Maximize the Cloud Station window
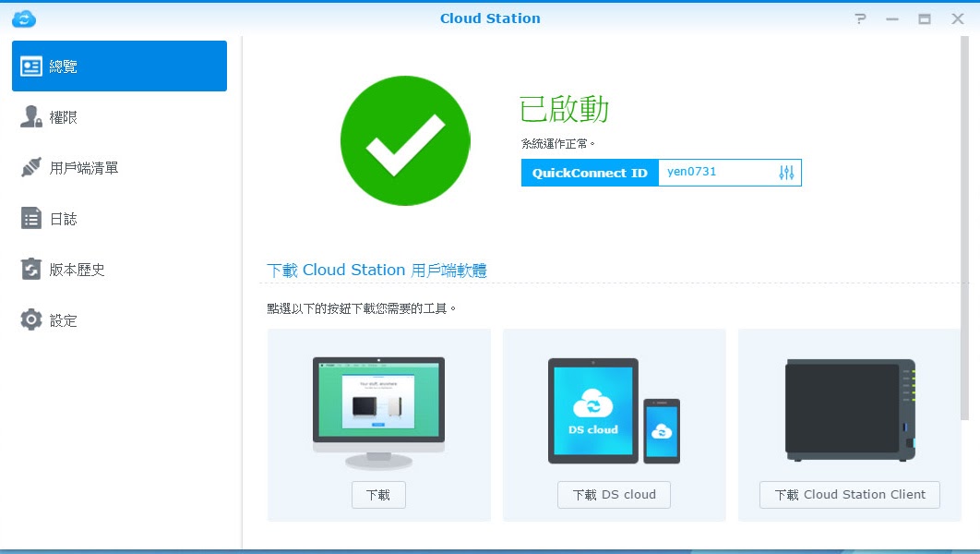Image resolution: width=980 pixels, height=554 pixels. (x=925, y=19)
